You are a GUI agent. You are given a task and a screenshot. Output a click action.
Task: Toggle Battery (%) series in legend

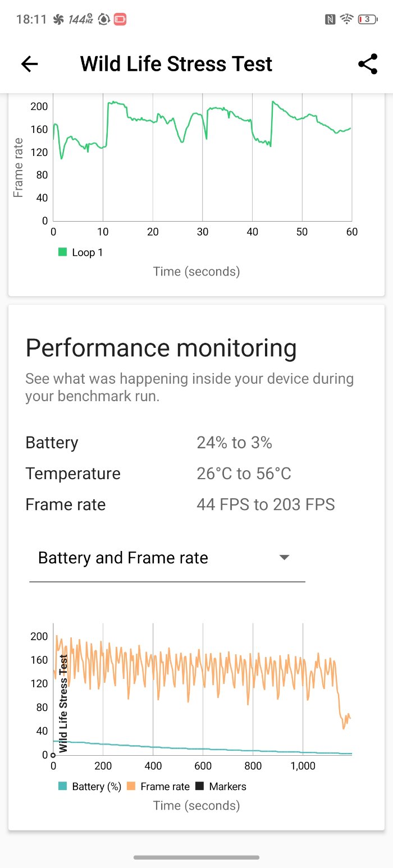tap(90, 787)
